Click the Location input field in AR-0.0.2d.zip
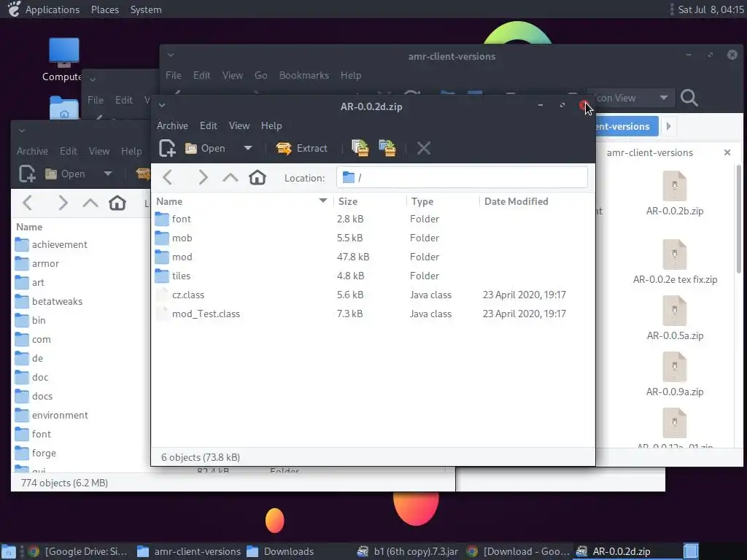Screen dimensions: 747x560 coord(462,178)
